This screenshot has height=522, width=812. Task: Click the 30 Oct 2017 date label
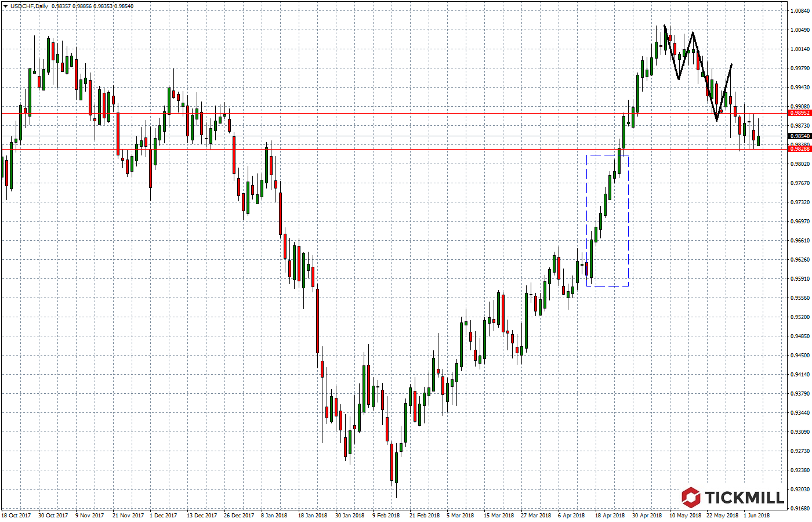pos(53,515)
